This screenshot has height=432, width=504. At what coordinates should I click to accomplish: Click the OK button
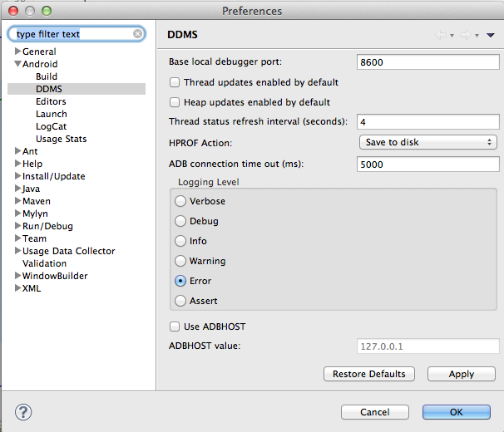point(457,412)
